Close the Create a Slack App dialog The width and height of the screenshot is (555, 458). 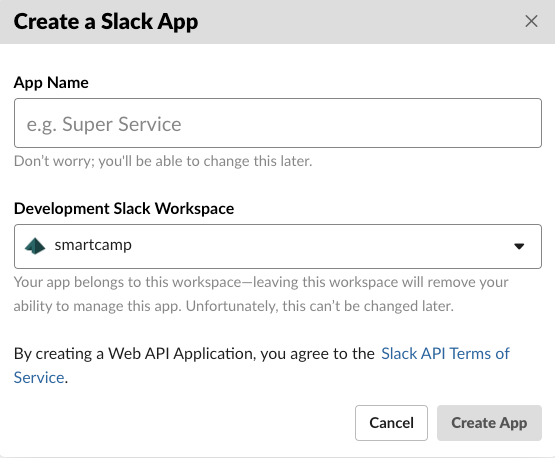pyautogui.click(x=531, y=21)
